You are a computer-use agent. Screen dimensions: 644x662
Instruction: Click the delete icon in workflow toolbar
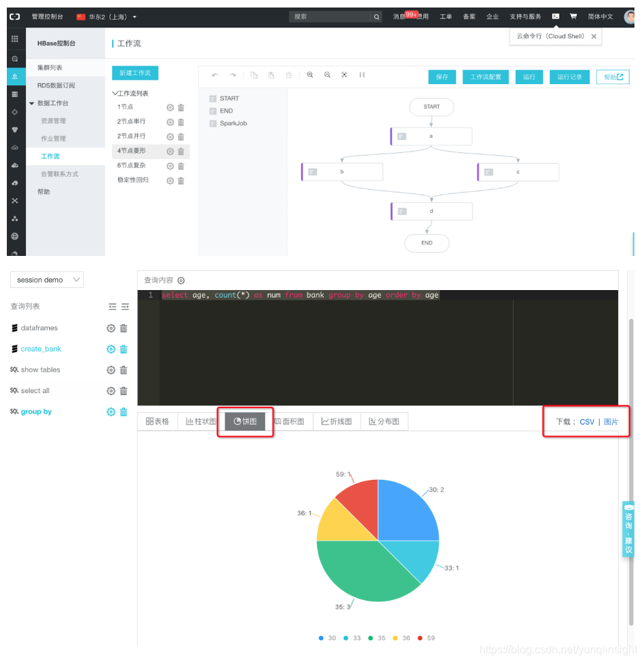pyautogui.click(x=289, y=75)
